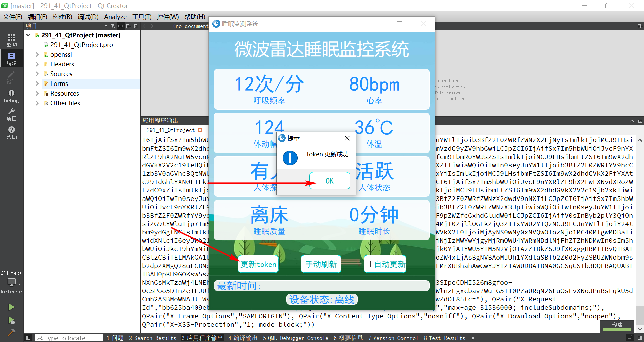Open 5 QML Debugger Console pane

tap(296, 338)
